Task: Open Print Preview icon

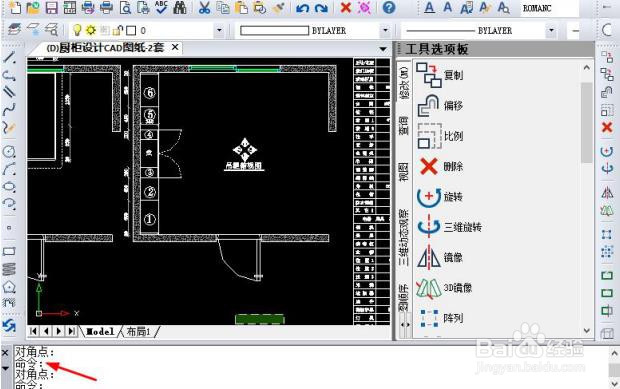Action: click(125, 8)
